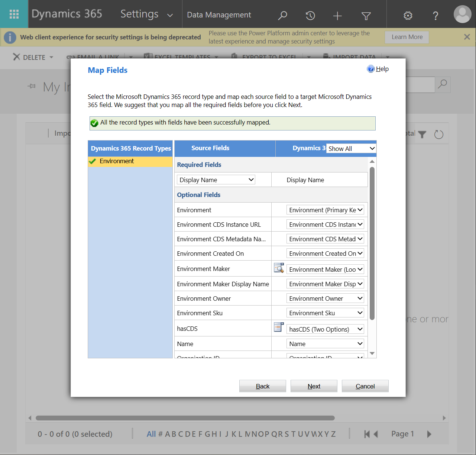This screenshot has height=455, width=476.
Task: Click the lookup icon beside Environment Maker
Action: (x=279, y=268)
